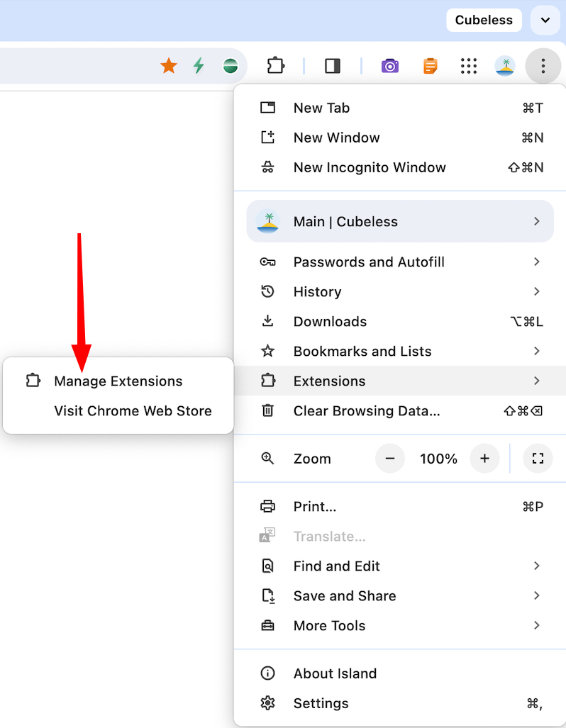Decrease zoom with the minus button
The image size is (566, 728).
[390, 458]
